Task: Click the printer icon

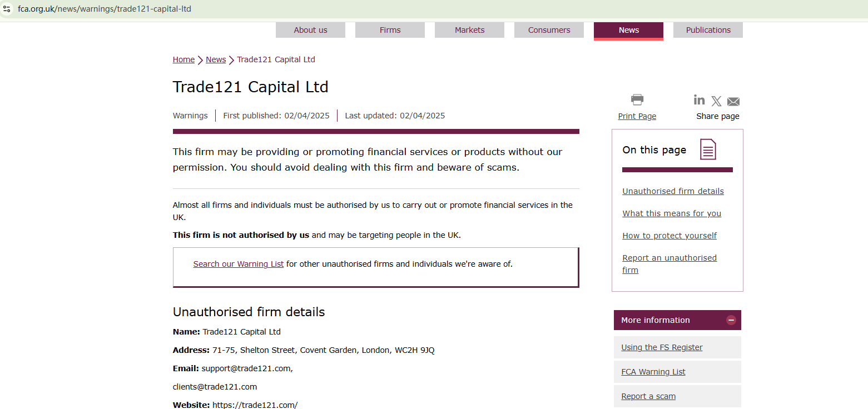Action: 637,100
